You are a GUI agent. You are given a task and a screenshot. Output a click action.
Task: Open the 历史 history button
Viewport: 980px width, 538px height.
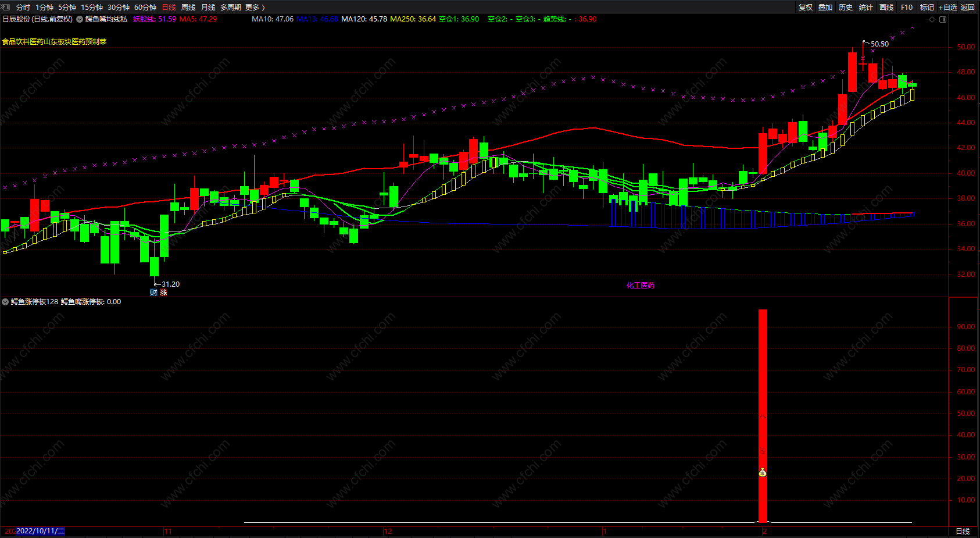pos(846,8)
